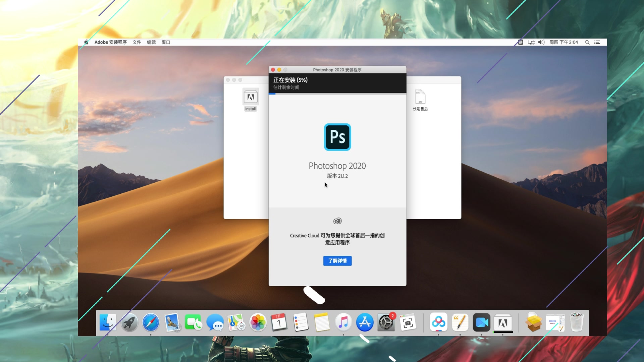Open Calendar from the Dock
Screen dimensions: 644x362
point(279,322)
